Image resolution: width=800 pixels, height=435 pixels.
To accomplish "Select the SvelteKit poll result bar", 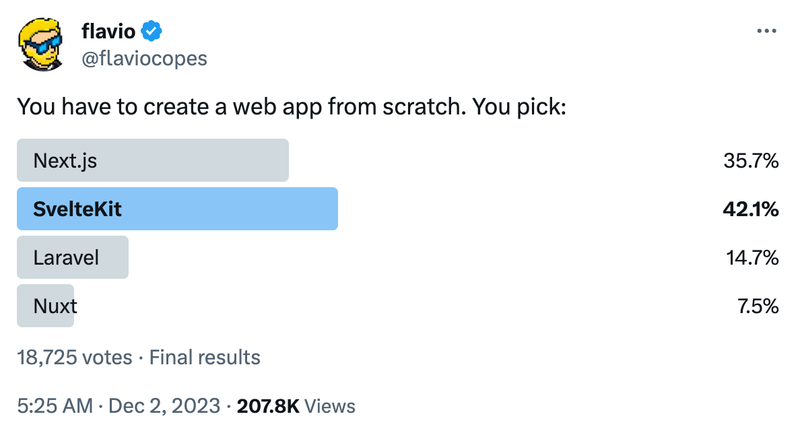I will click(x=177, y=209).
